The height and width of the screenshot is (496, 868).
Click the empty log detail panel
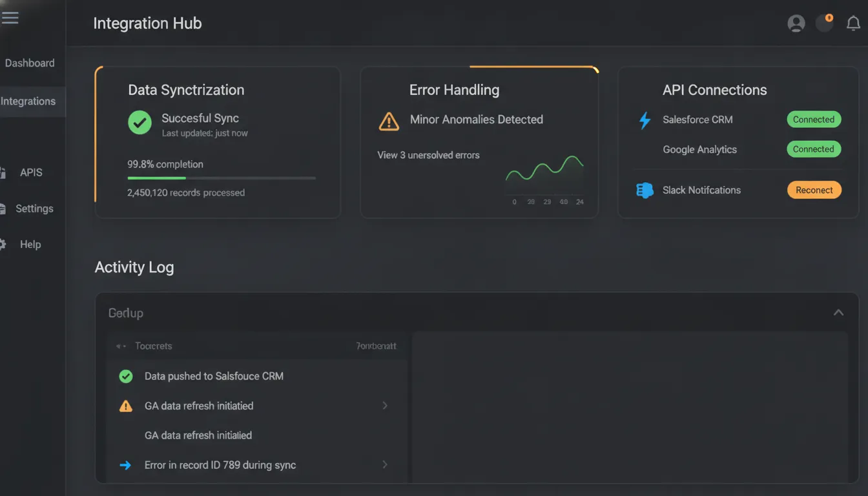coord(630,407)
